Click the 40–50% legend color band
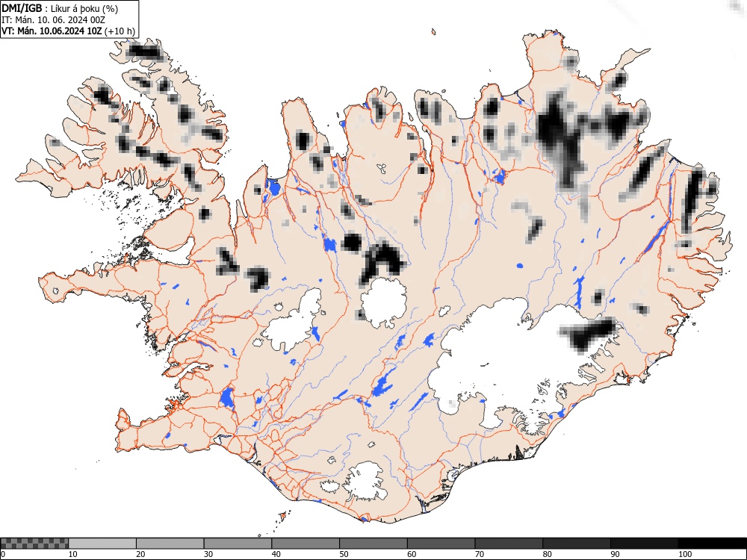Viewport: 747px width, 560px height. [x=305, y=544]
